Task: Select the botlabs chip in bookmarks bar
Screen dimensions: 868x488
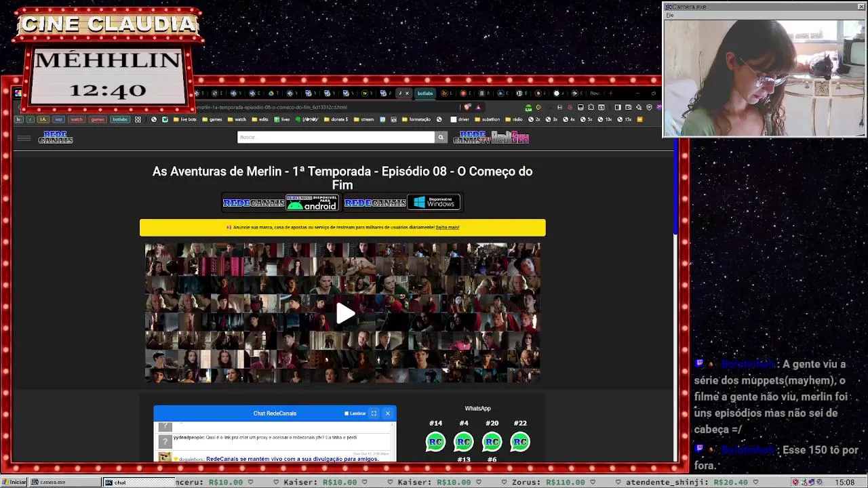Action: (x=120, y=119)
